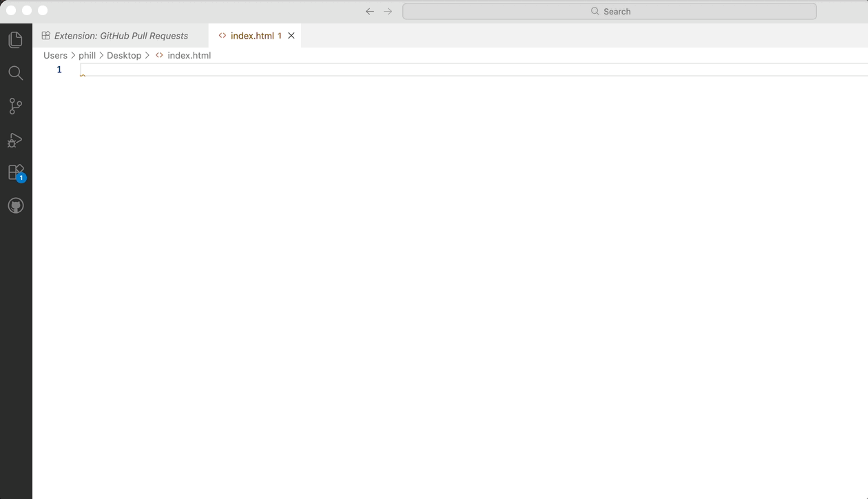Image resolution: width=868 pixels, height=499 pixels.
Task: Open the Extensions view with notification badge
Action: 16,172
